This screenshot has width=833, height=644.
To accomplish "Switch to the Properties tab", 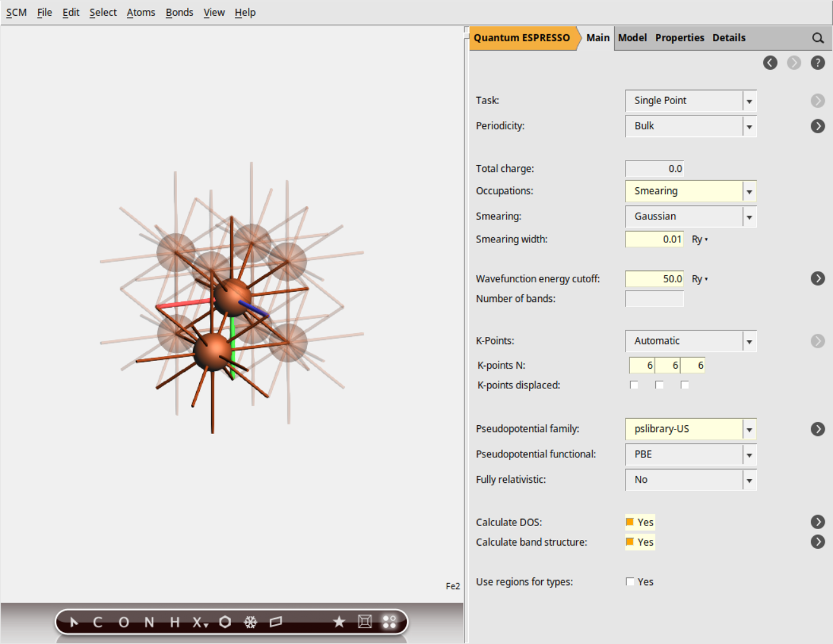I will tap(679, 37).
